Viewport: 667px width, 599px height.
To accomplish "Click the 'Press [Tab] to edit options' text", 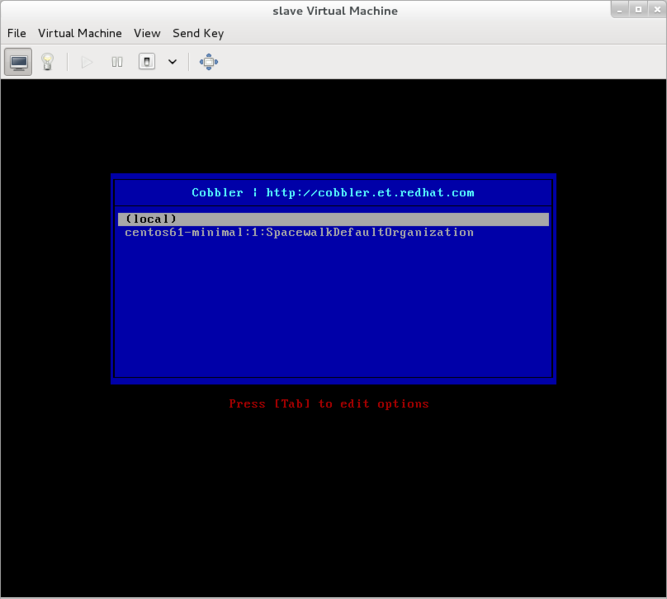I will 329,404.
